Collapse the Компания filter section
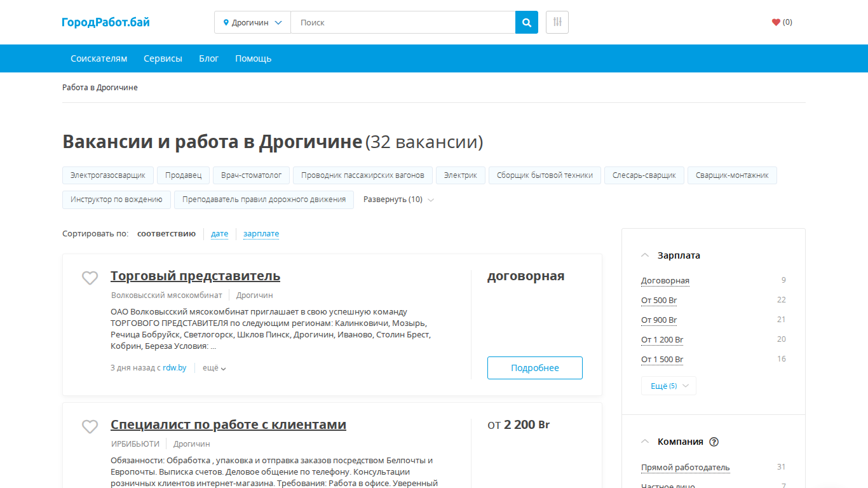 645,442
